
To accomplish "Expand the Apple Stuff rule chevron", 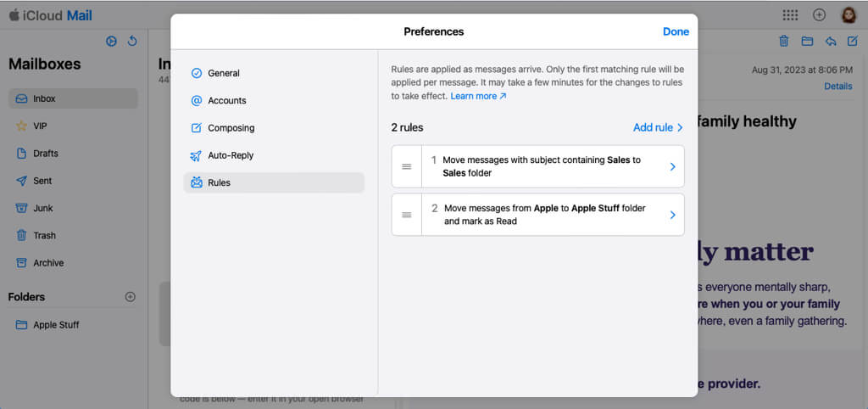I will [672, 216].
